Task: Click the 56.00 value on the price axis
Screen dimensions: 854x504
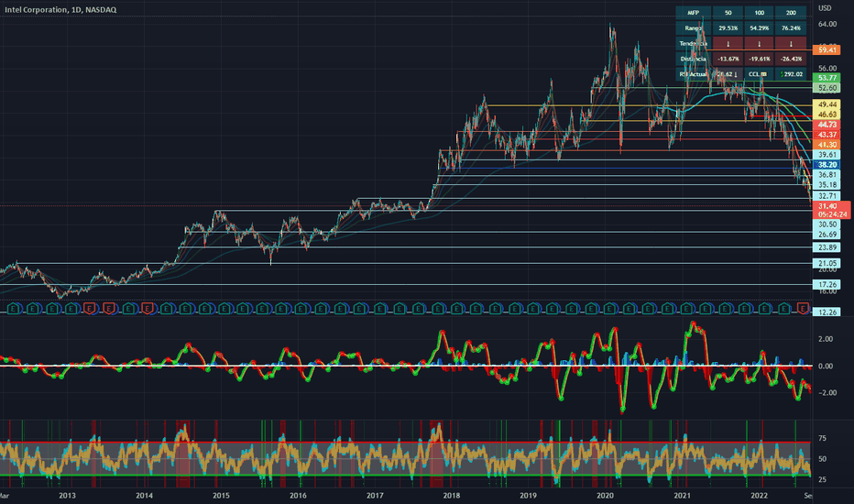Action: click(827, 68)
